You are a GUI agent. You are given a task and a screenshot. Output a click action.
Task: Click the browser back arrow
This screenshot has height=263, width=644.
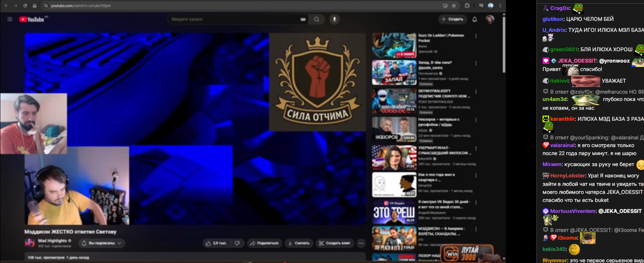click(6, 5)
